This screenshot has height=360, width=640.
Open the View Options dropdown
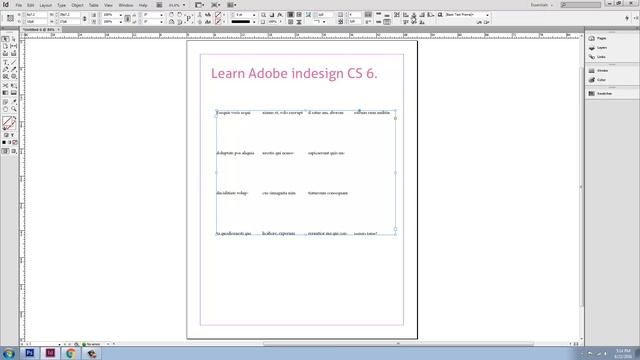tap(200, 5)
